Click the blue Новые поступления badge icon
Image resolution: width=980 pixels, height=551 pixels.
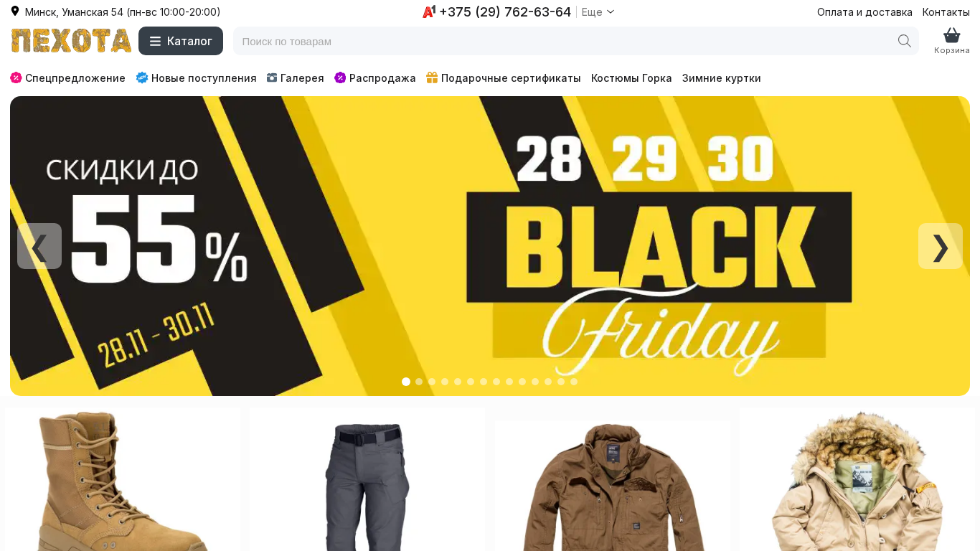(x=142, y=77)
